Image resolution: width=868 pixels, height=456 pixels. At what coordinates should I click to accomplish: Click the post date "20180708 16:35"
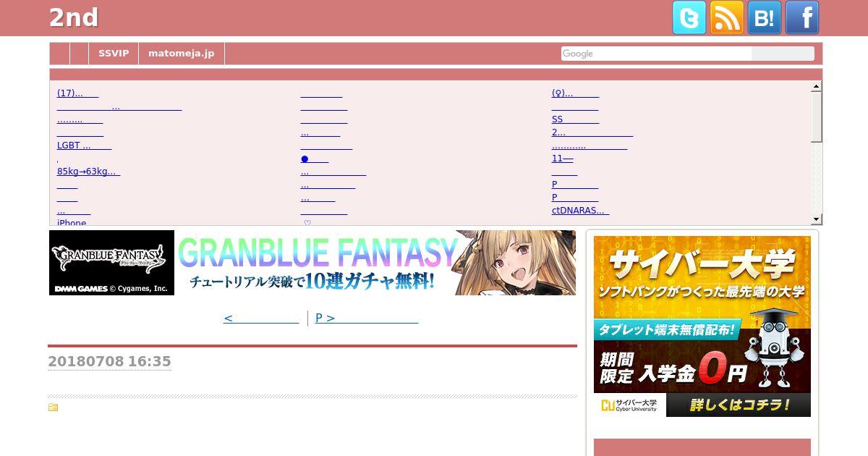click(109, 361)
